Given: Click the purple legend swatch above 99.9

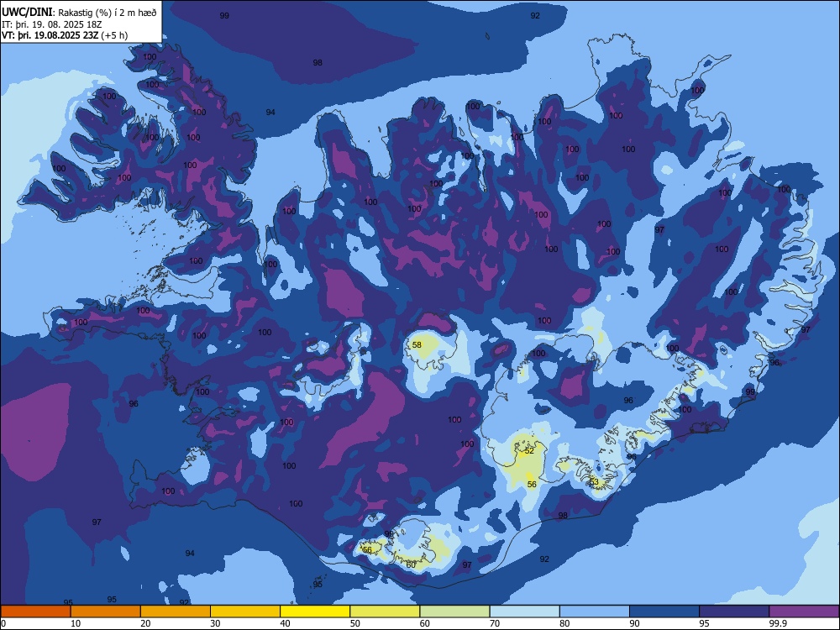Looking at the screenshot, I should click(804, 612).
